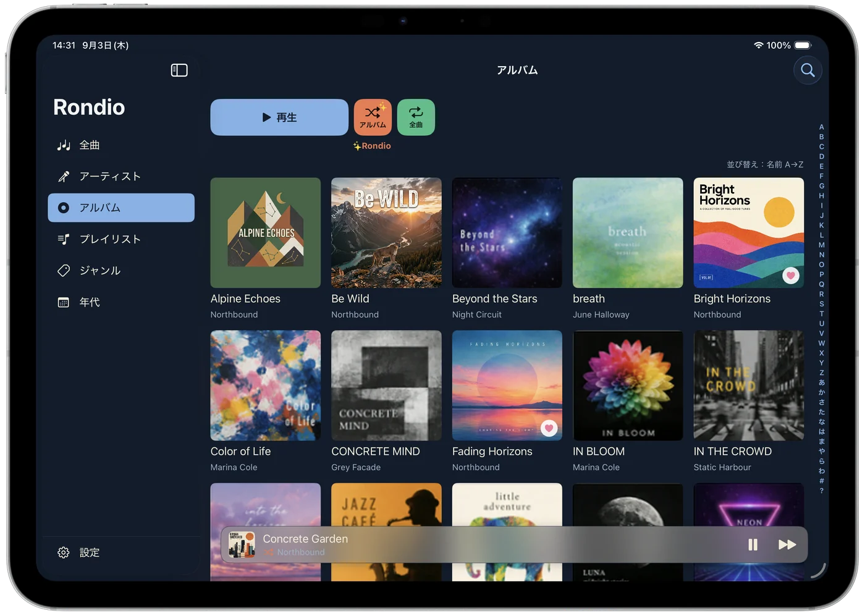Screen dimensions: 865x616
Task: Click the Night Circuit artist name
Action: tap(477, 314)
